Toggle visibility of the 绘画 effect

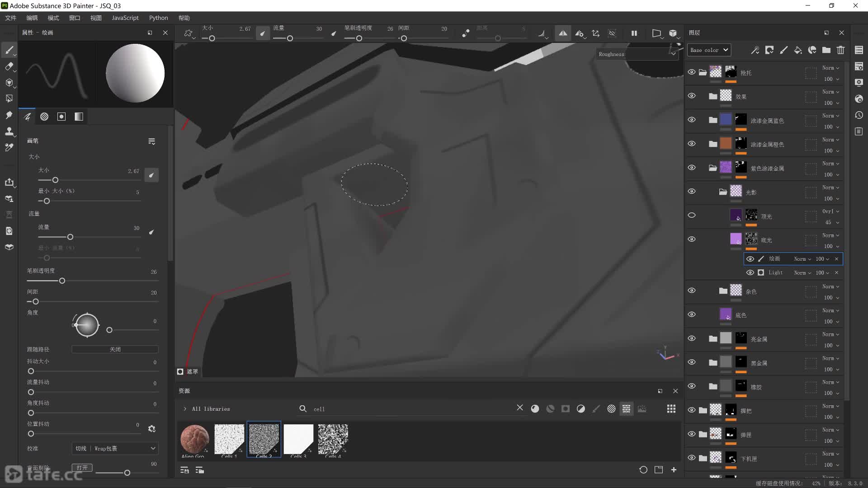pos(750,259)
